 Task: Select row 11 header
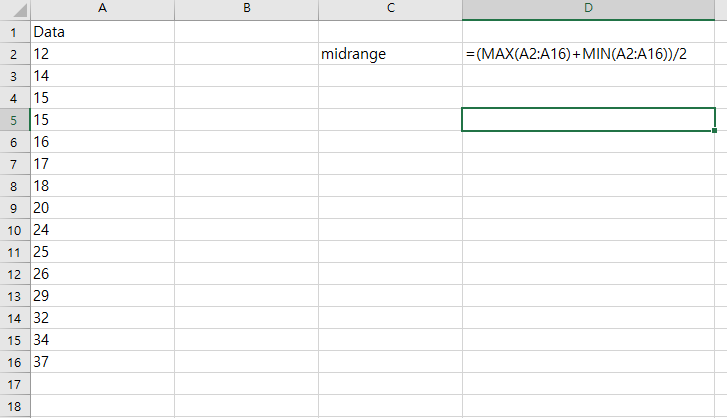click(15, 252)
